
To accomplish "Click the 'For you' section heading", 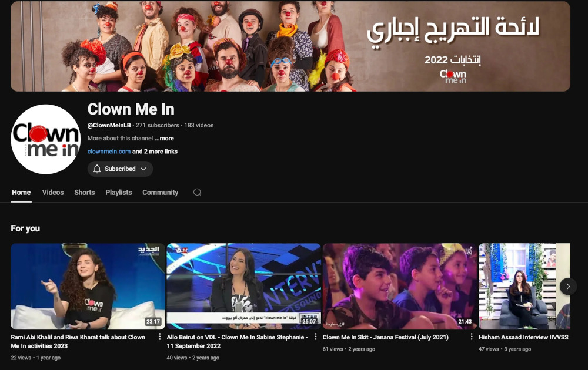I will 25,228.
